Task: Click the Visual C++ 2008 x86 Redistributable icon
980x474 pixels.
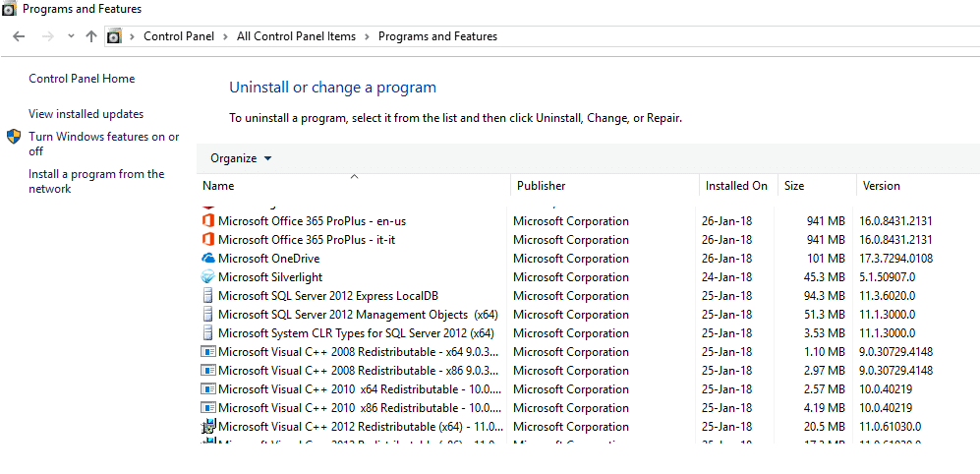Action: click(208, 370)
